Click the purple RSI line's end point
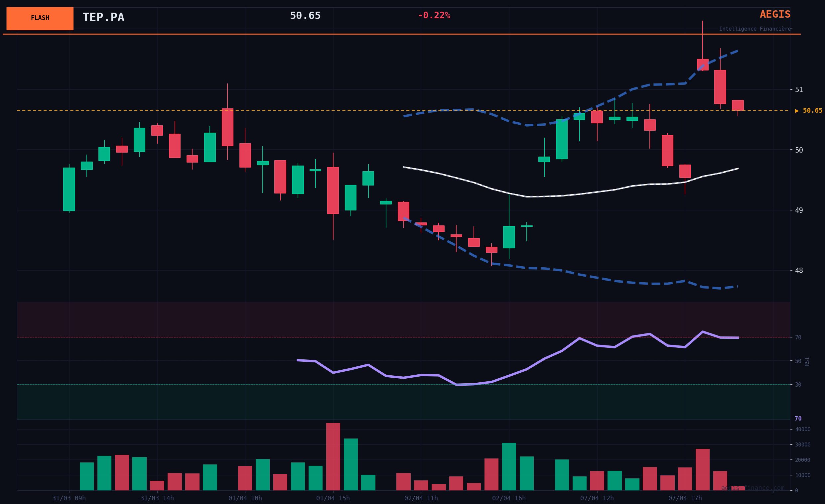The width and height of the screenshot is (825, 504). pos(738,338)
